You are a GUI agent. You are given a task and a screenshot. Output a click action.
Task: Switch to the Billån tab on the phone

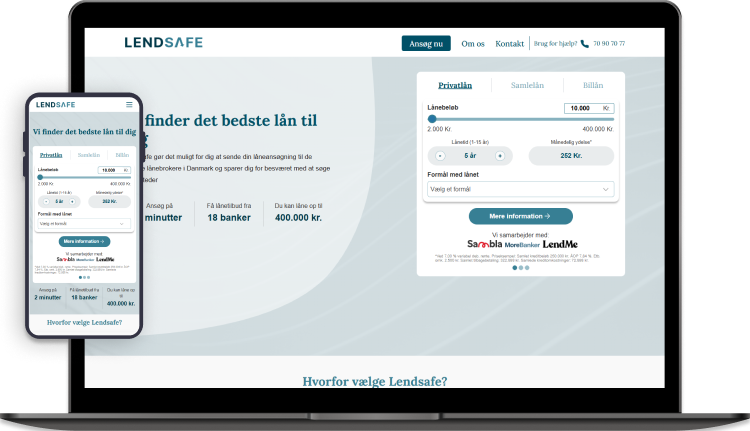coord(122,155)
